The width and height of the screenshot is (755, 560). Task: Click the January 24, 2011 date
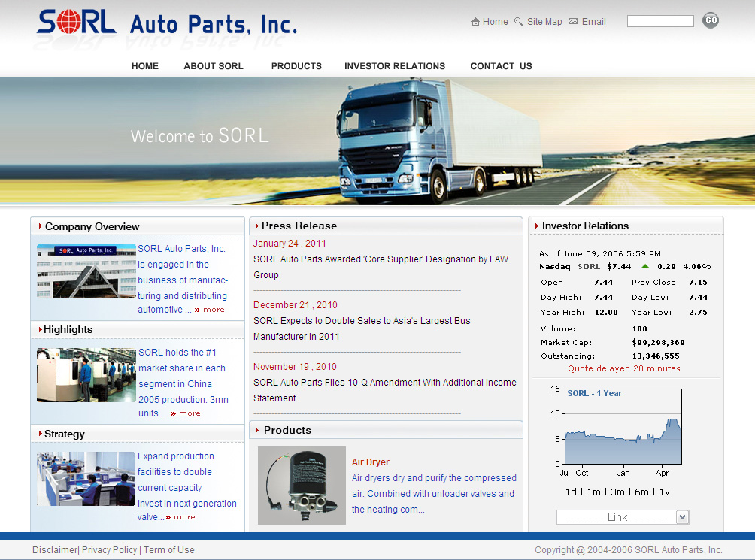290,244
